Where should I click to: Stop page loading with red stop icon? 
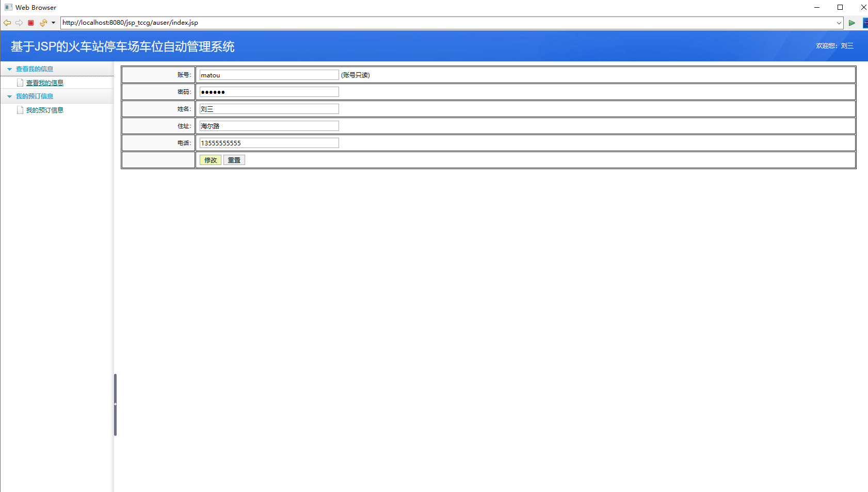pos(31,23)
